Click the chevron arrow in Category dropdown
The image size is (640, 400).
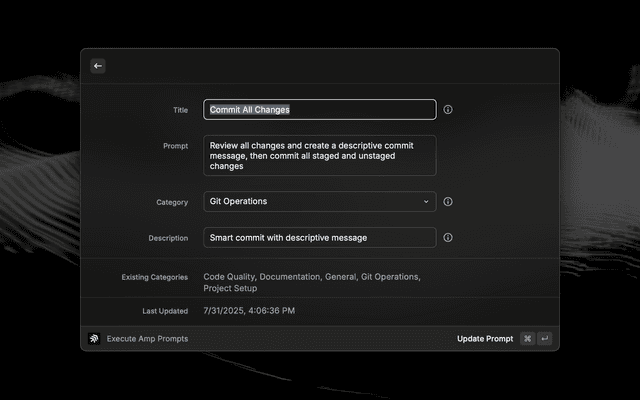coord(425,202)
